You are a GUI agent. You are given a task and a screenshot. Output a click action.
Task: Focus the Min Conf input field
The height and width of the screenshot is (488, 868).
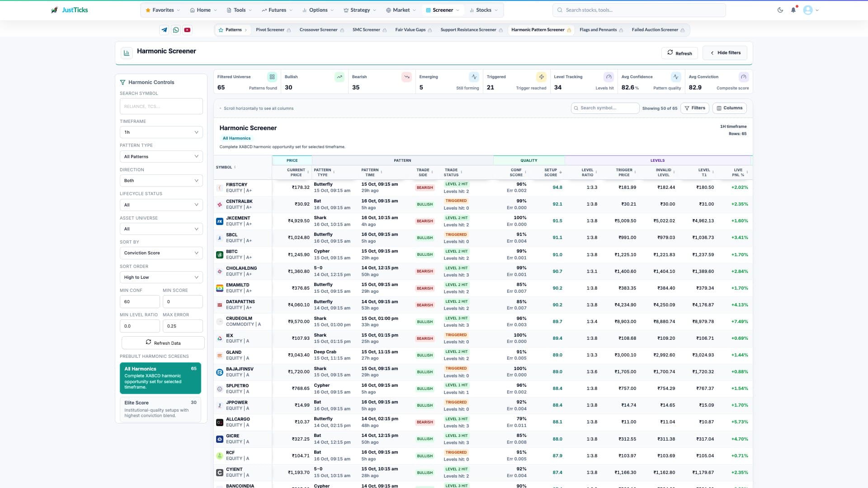(x=140, y=302)
